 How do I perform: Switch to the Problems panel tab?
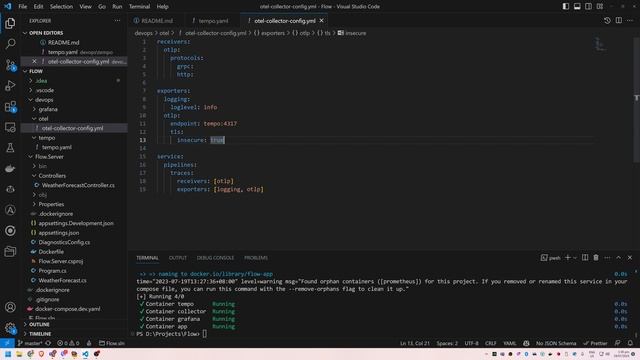[x=256, y=258]
